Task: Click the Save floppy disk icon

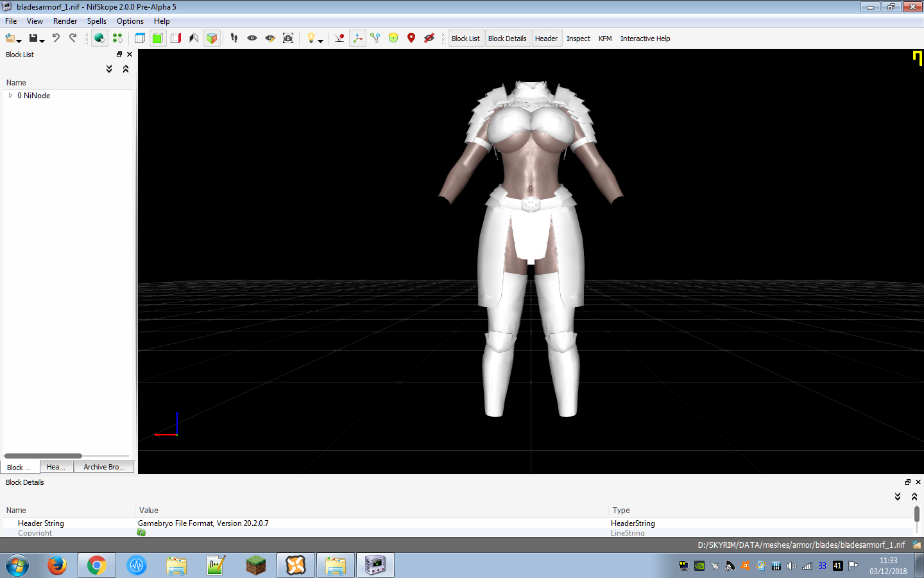Action: coord(33,39)
